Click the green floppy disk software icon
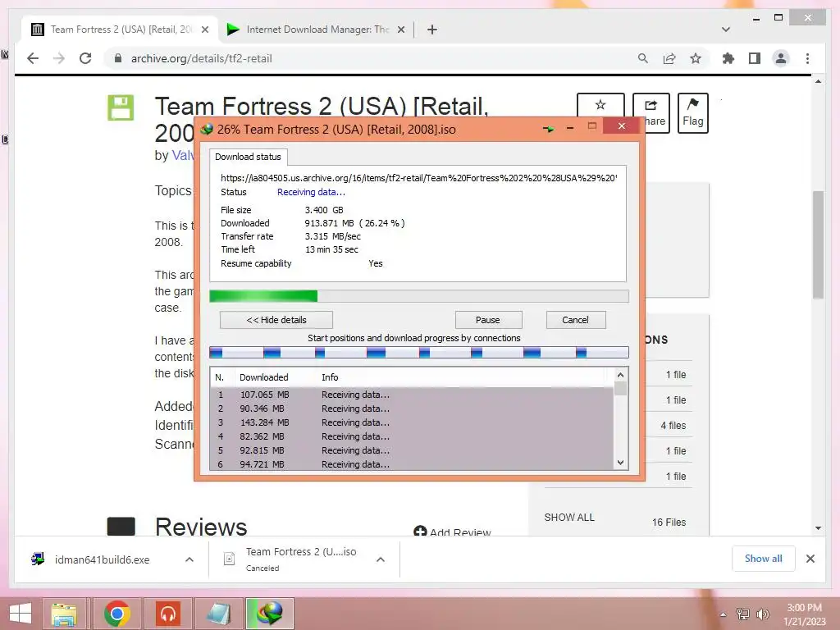 (121, 107)
